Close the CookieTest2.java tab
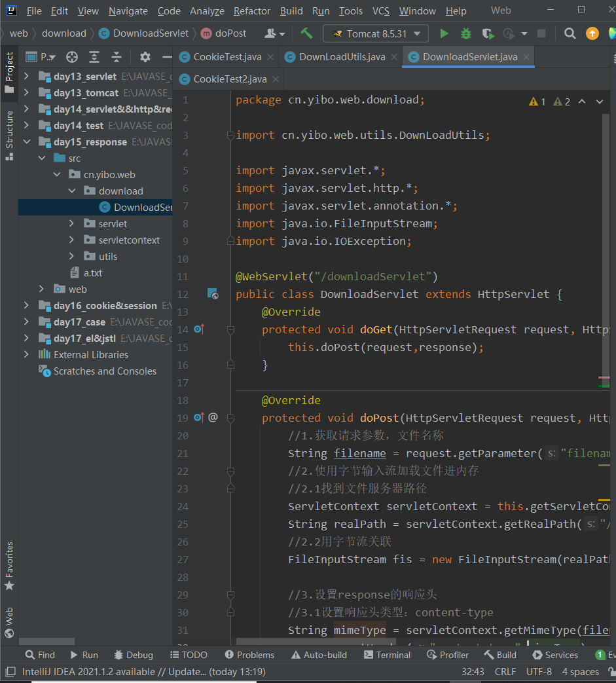 tap(276, 79)
